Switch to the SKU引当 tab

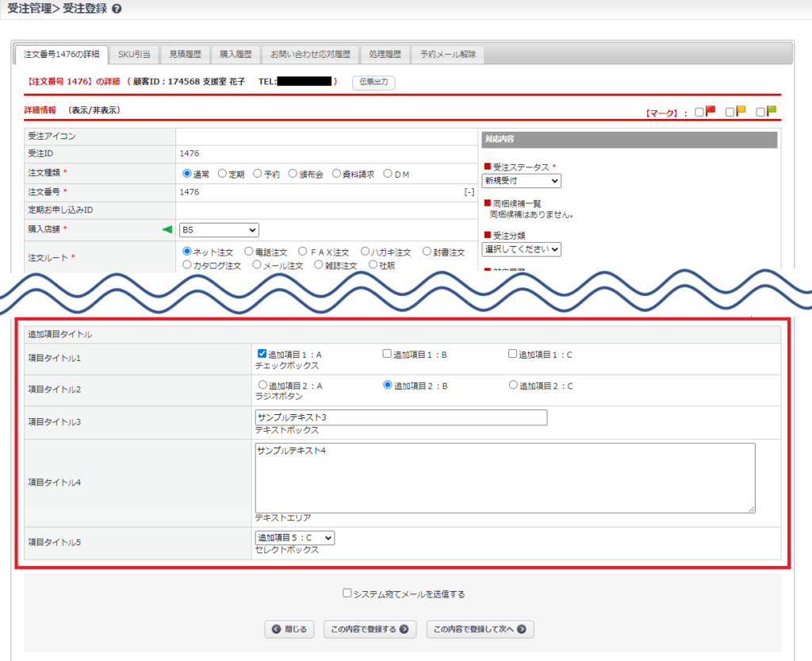pos(134,55)
